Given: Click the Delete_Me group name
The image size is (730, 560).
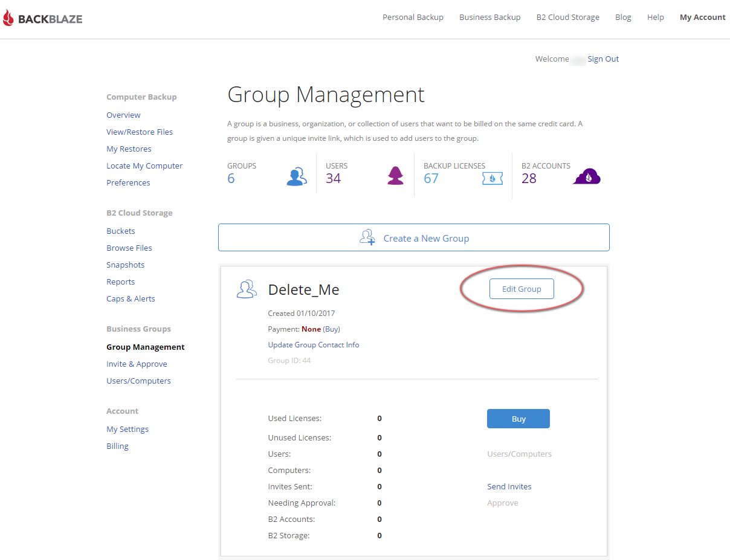Looking at the screenshot, I should coord(303,290).
